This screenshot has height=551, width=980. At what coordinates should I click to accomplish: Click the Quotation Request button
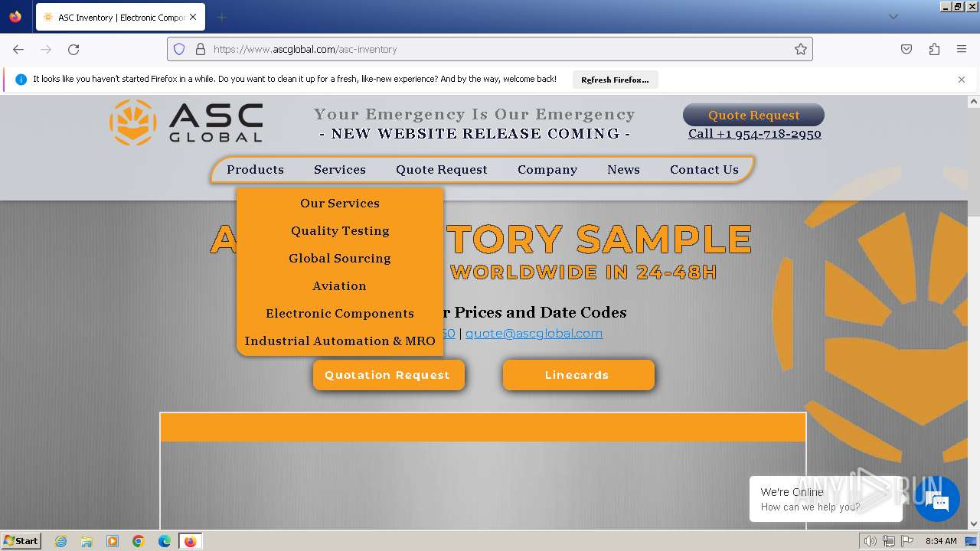[388, 375]
